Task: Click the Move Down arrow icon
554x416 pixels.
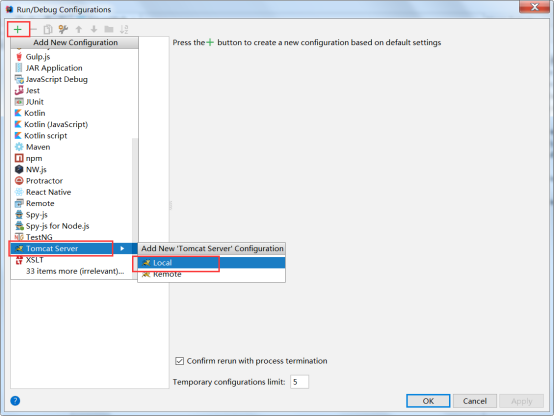Action: tap(94, 29)
